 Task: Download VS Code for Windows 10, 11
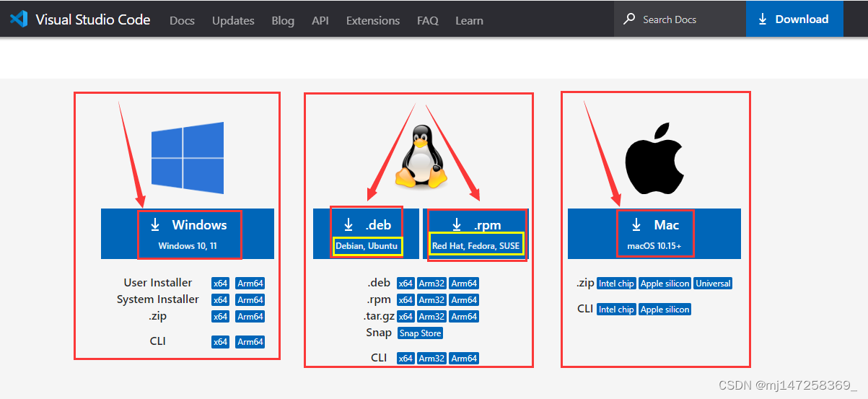point(188,234)
